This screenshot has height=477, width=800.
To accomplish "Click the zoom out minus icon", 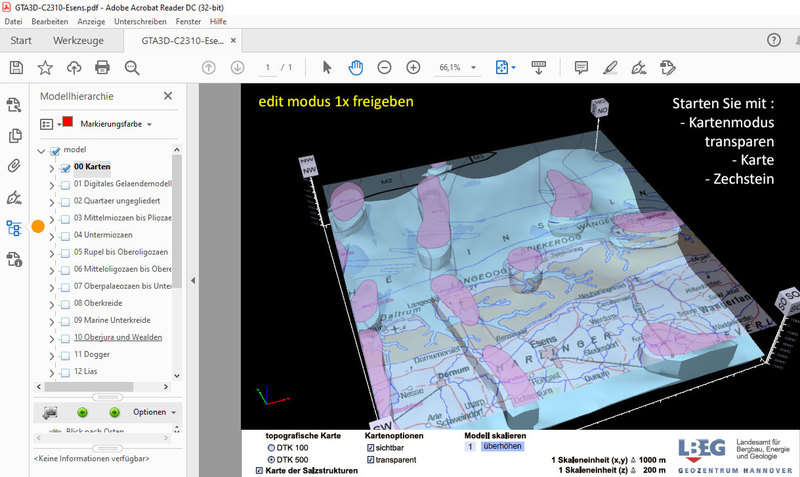I will pyautogui.click(x=384, y=67).
